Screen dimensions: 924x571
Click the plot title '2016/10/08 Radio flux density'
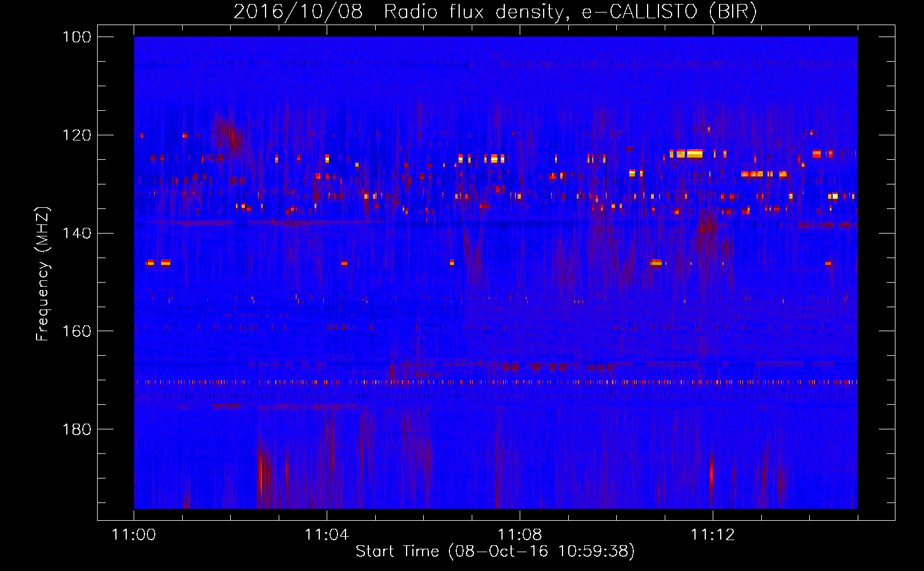pyautogui.click(x=495, y=11)
